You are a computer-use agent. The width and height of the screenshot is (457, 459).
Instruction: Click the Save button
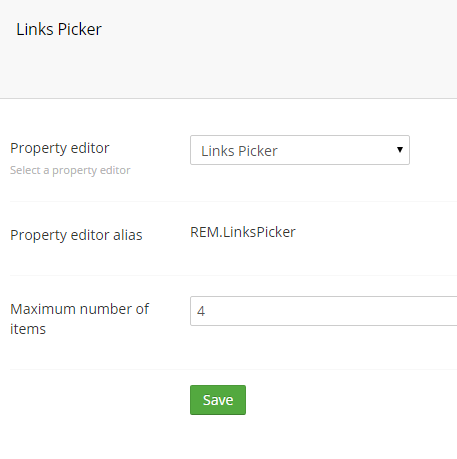pos(218,400)
